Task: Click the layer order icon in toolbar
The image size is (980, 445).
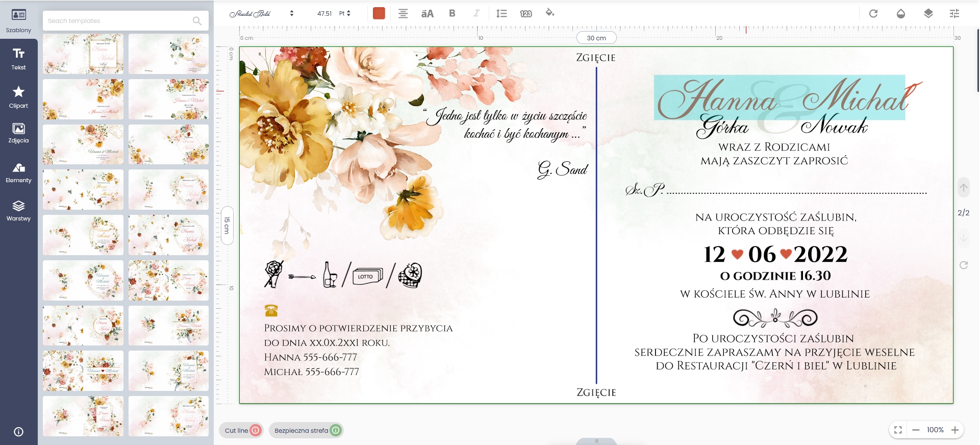Action: tap(928, 13)
